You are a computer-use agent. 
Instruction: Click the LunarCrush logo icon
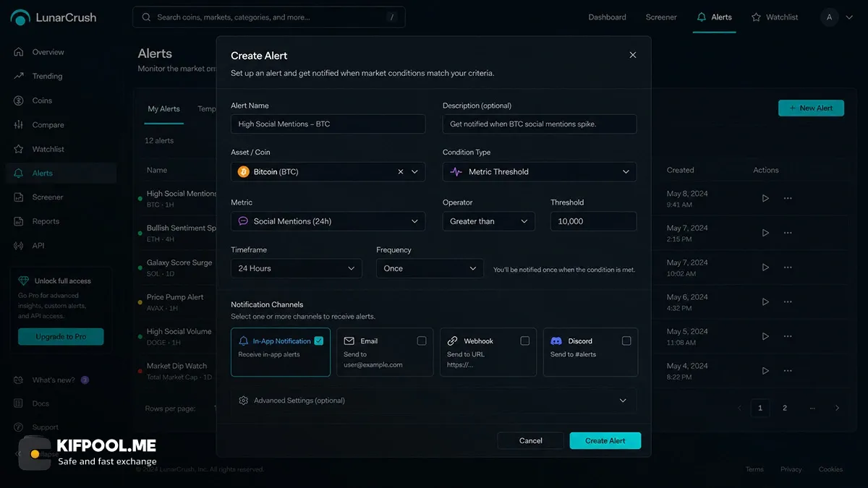[x=20, y=17]
